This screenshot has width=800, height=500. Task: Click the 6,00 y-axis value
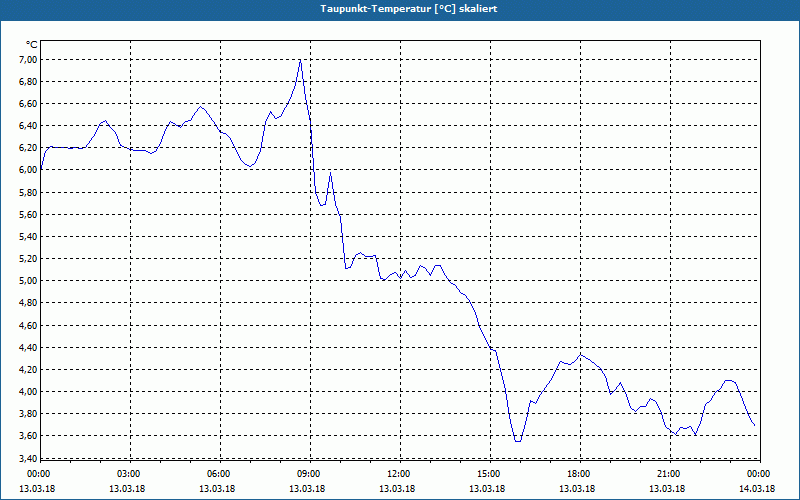29,170
